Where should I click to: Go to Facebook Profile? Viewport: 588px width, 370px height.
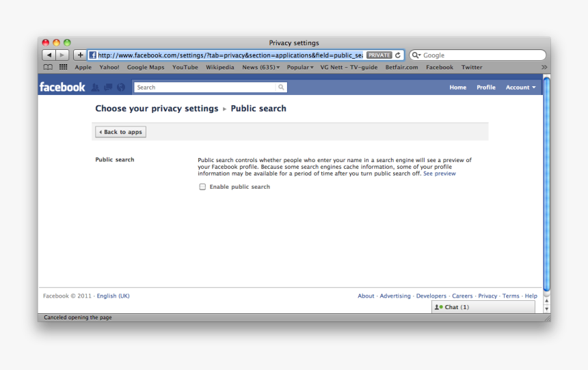click(486, 88)
